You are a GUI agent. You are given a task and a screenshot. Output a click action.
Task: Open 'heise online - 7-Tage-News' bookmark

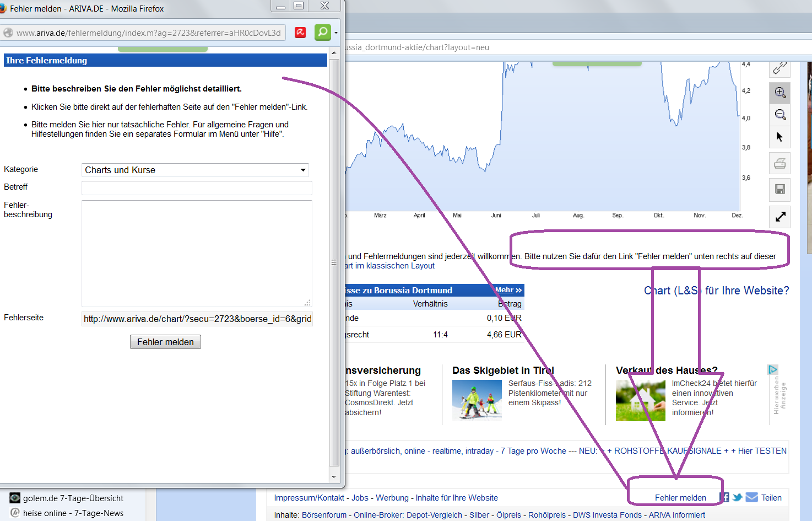(x=73, y=513)
